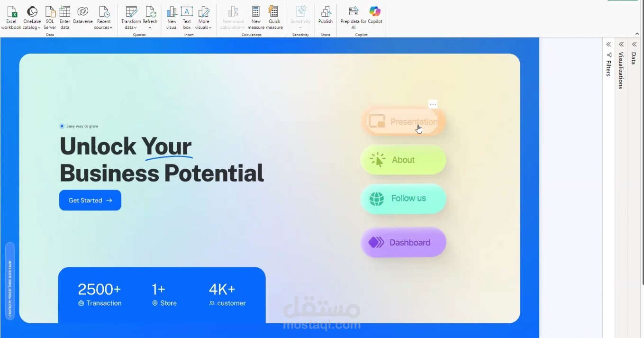The width and height of the screenshot is (644, 338).
Task: Open the Refresh dropdown arrow
Action: pyautogui.click(x=150, y=28)
